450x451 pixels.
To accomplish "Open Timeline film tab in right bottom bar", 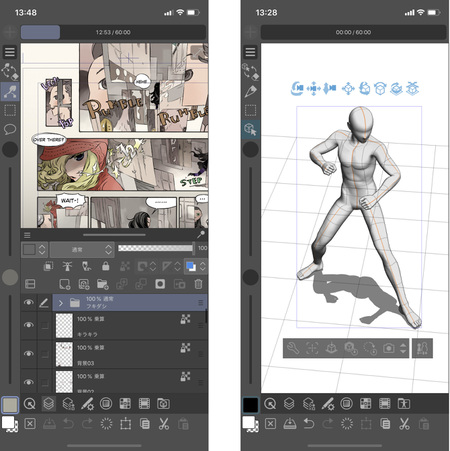I will (385, 404).
